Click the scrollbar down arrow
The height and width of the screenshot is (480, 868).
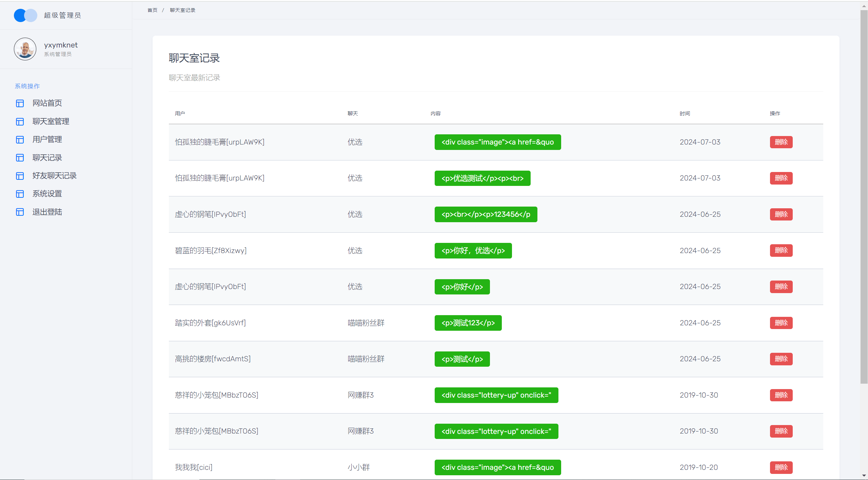pos(864,476)
